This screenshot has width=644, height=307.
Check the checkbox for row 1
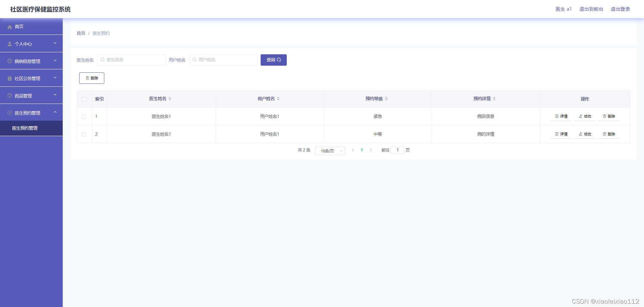[84, 117]
